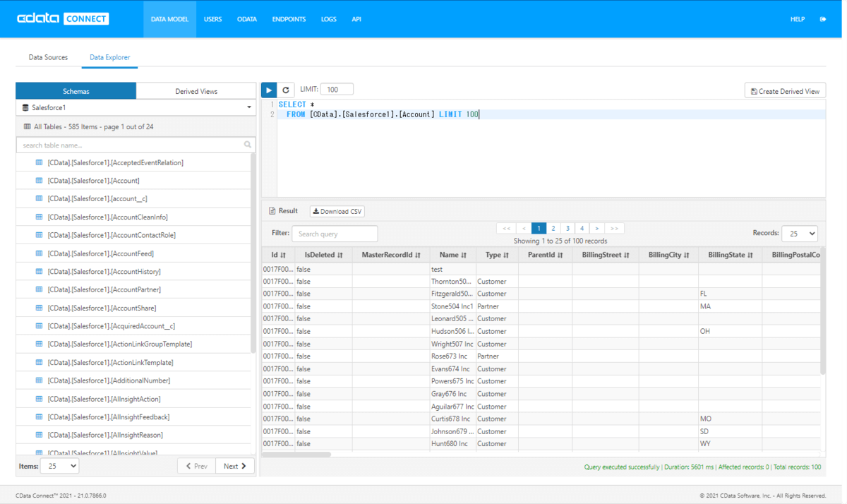The width and height of the screenshot is (847, 504).
Task: Click the CData Connect logo
Action: (63, 18)
